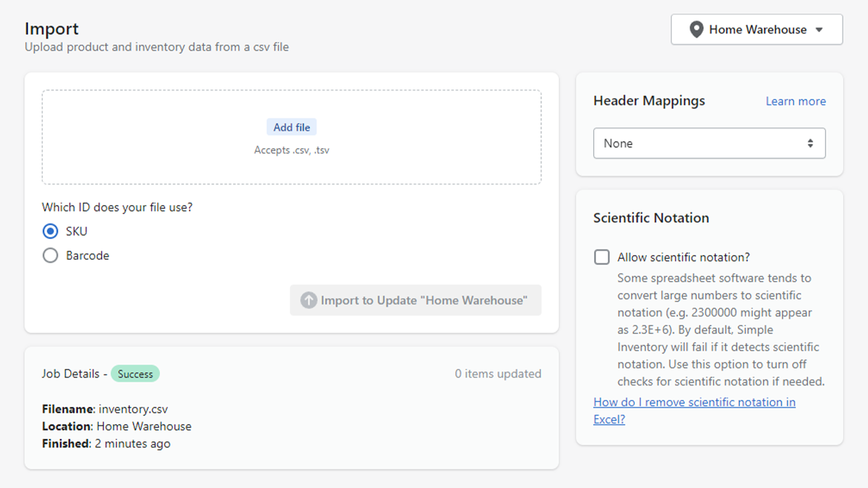868x488 pixels.
Task: Click the Barcode label text
Action: point(87,255)
